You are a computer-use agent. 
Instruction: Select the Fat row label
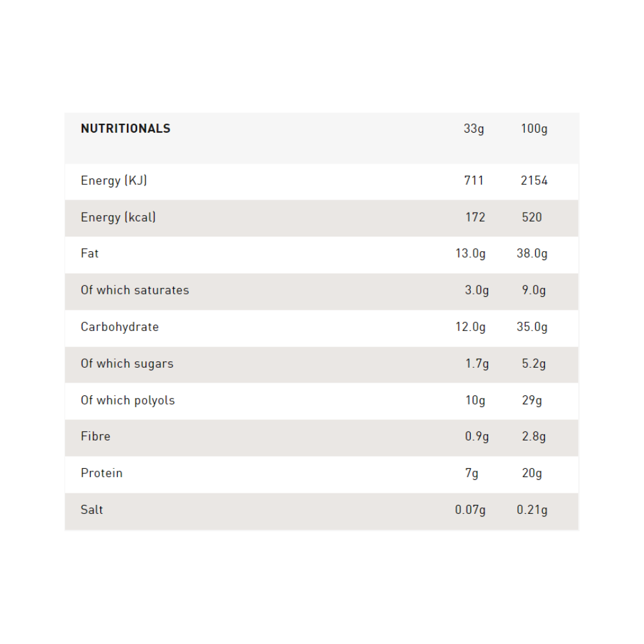(x=90, y=254)
